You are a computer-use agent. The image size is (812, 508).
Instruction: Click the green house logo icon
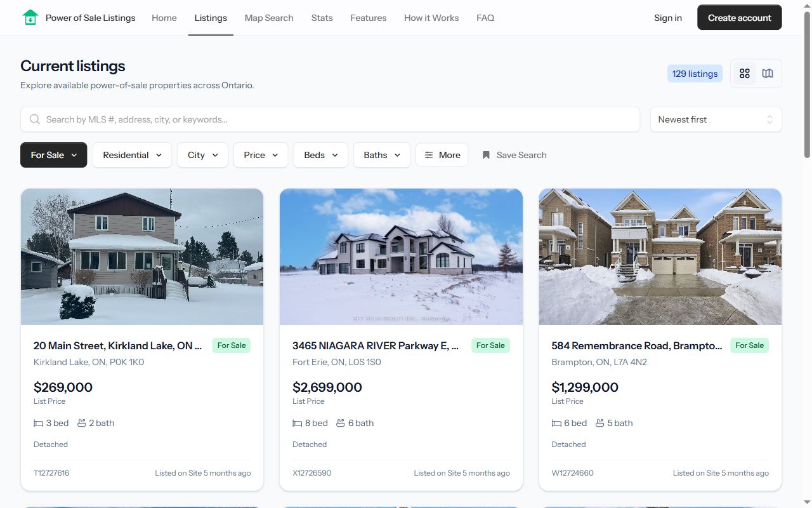[30, 18]
